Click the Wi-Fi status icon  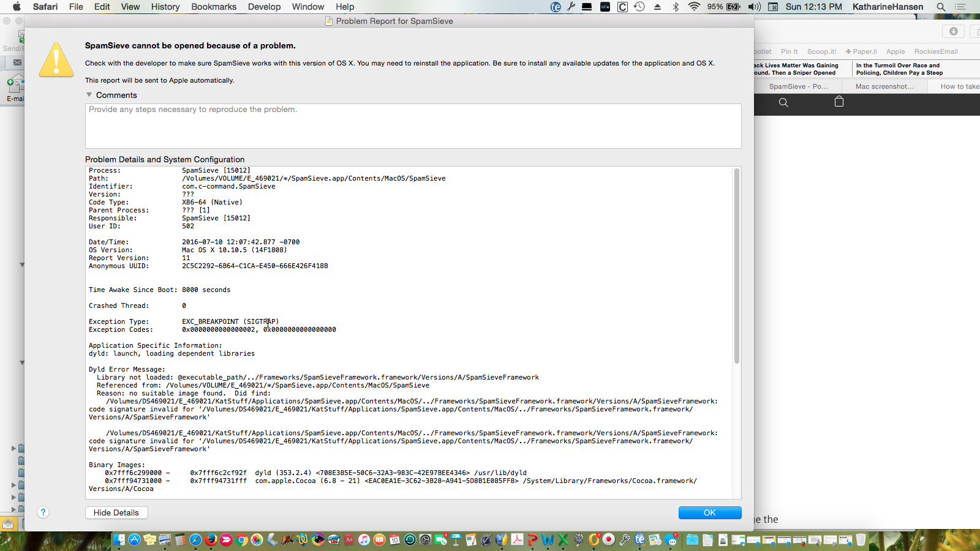point(694,7)
